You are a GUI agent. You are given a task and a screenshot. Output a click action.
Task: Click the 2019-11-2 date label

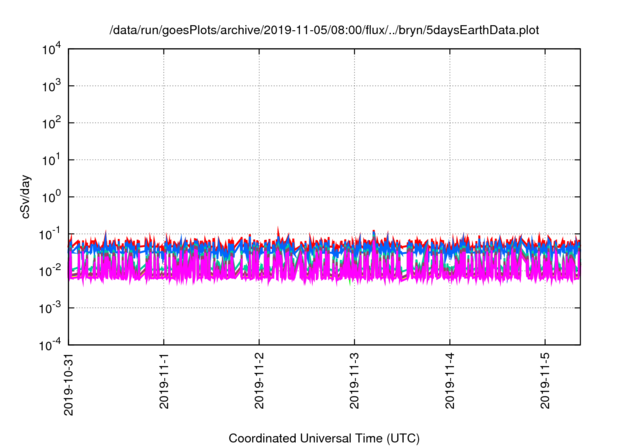259,381
